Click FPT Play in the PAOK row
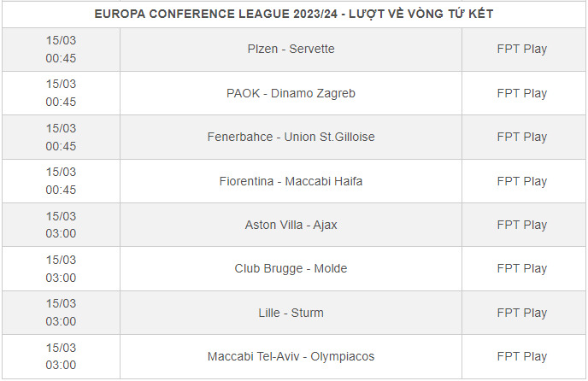Screen dimensions: 588x381 tap(521, 93)
